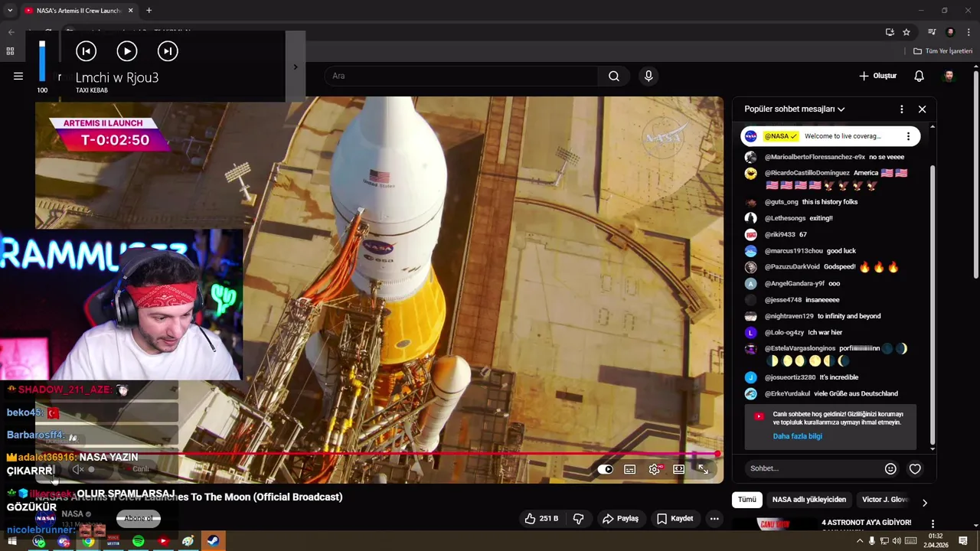The height and width of the screenshot is (551, 980).
Task: Open the Windows notification center
Action: click(x=963, y=542)
